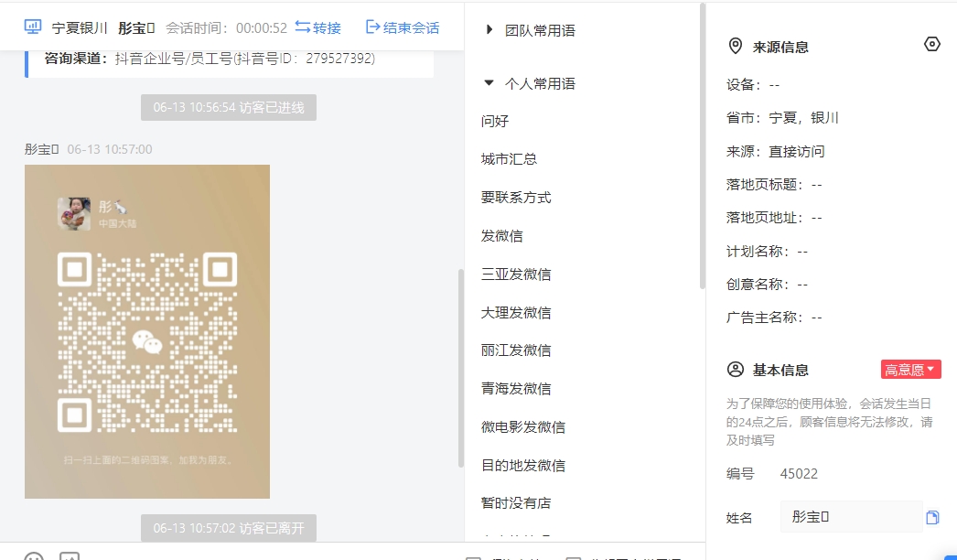Click the 06-13 10:56:54 访客已进线 notice

tap(228, 107)
